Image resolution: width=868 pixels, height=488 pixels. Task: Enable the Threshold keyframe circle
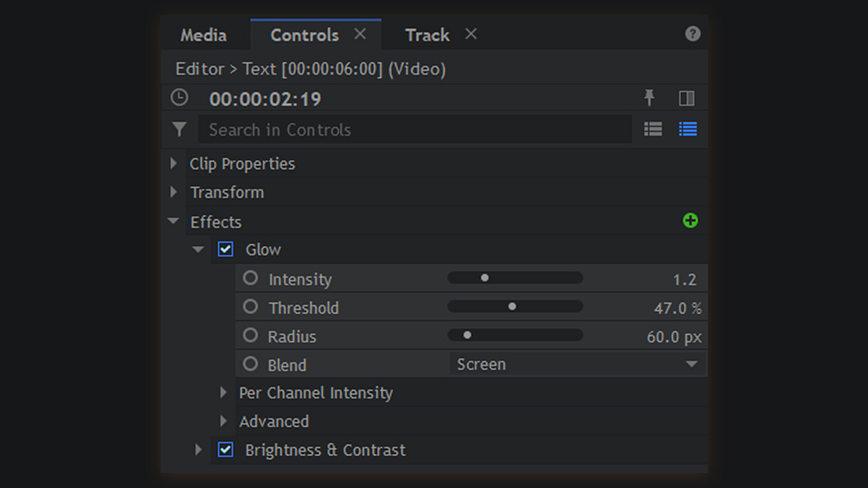pos(251,307)
